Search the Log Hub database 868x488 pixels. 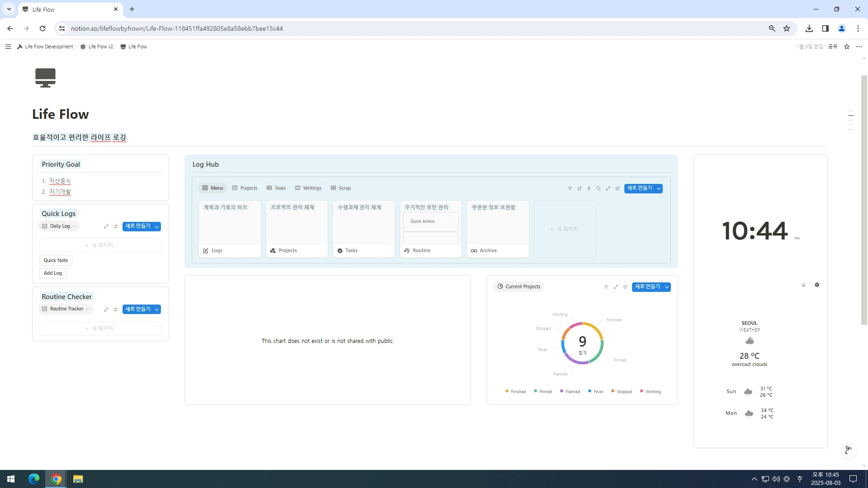[598, 188]
